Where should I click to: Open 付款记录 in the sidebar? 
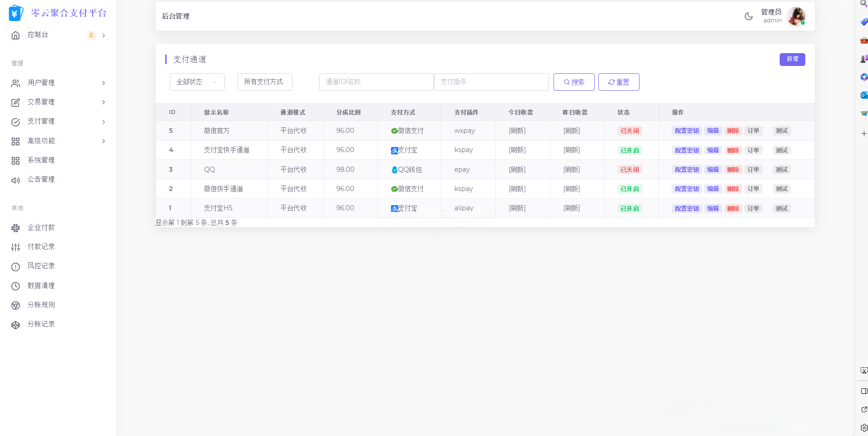(x=41, y=247)
